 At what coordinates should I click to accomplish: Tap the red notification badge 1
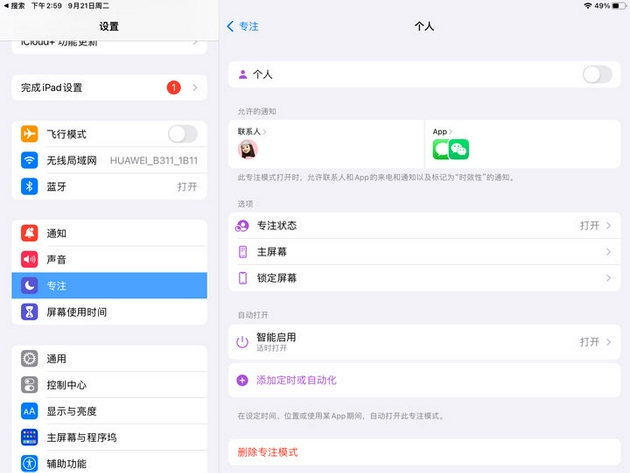[x=174, y=87]
